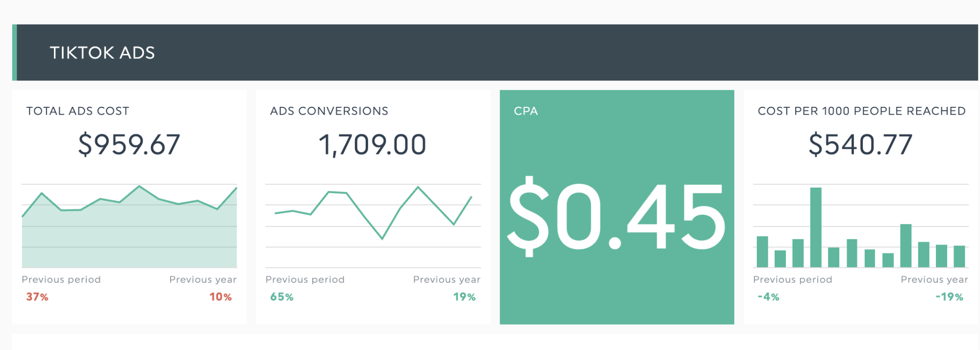Click the red 10% previous year change
Viewport: 980px width, 350px height.
coord(221,297)
